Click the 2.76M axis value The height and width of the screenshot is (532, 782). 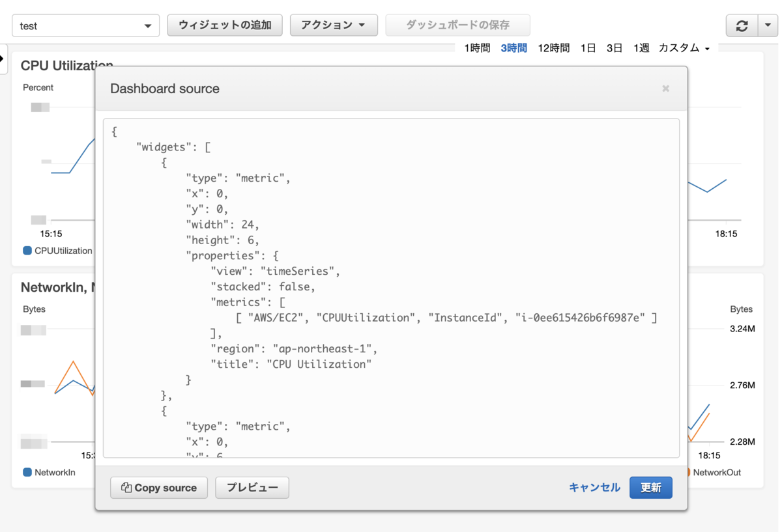[742, 385]
